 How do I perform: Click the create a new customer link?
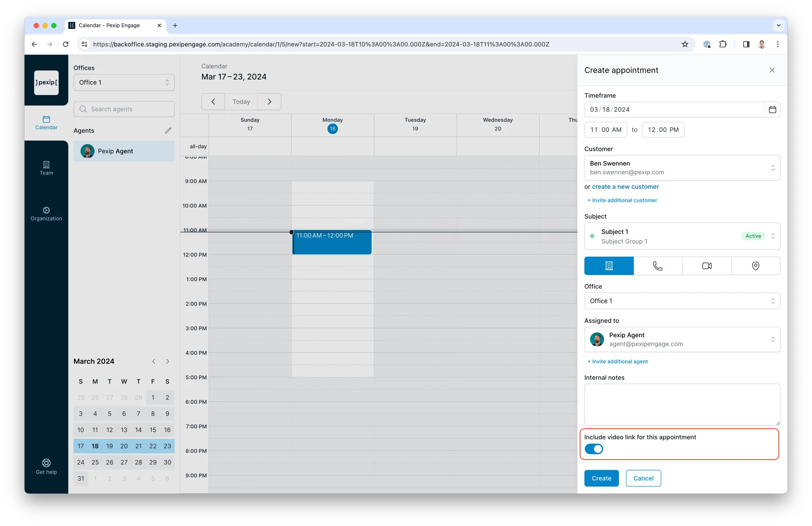[625, 187]
